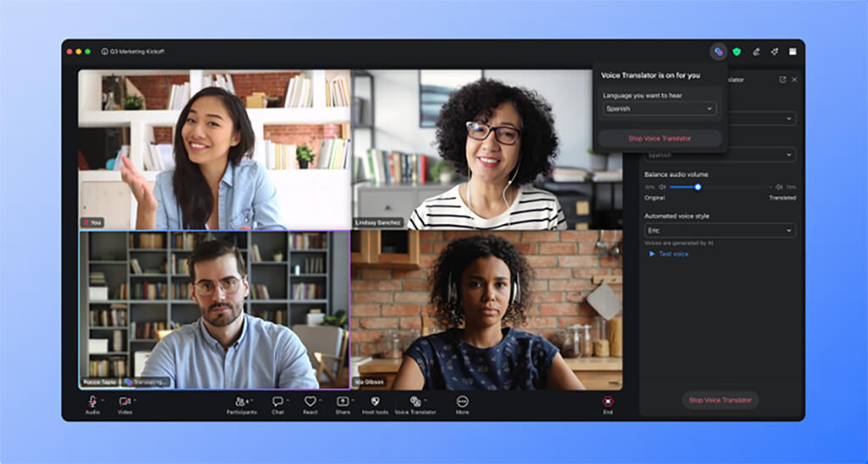Expand the Eric voice style dropdown

[720, 231]
